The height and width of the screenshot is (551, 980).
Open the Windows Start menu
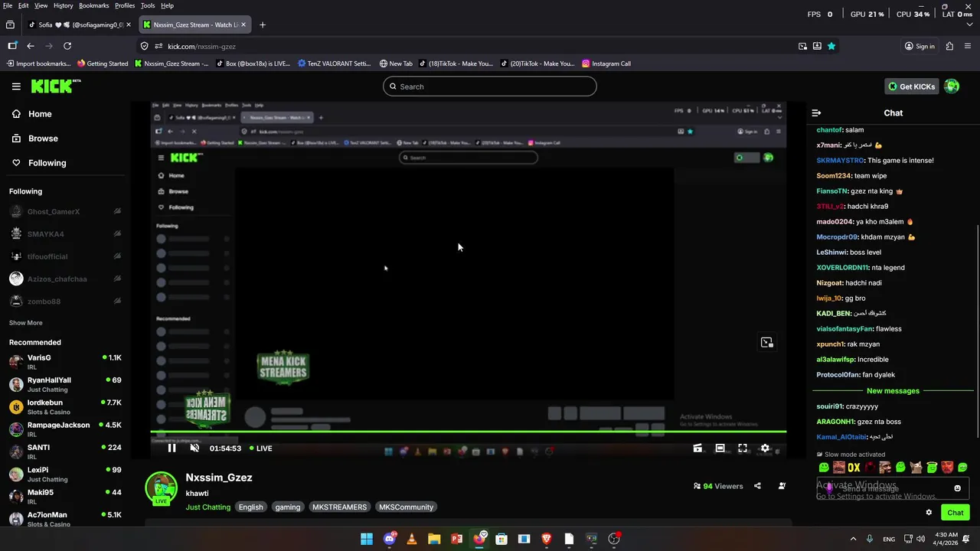[367, 539]
